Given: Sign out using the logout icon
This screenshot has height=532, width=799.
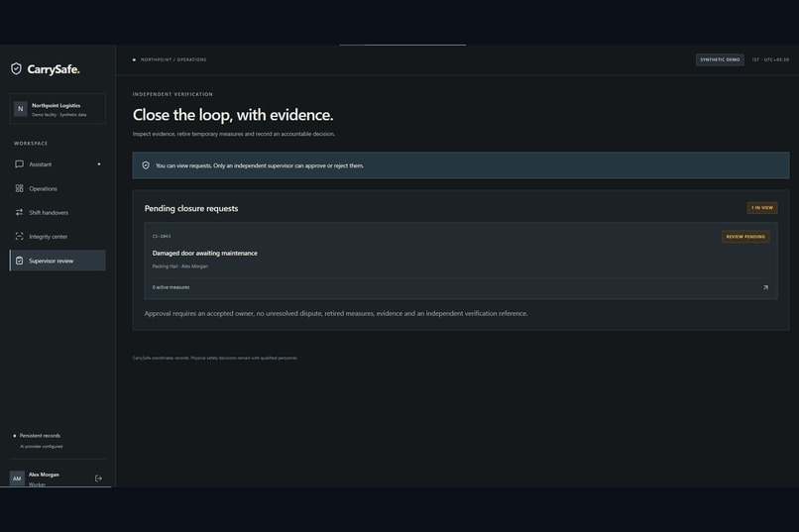Looking at the screenshot, I should (x=98, y=479).
